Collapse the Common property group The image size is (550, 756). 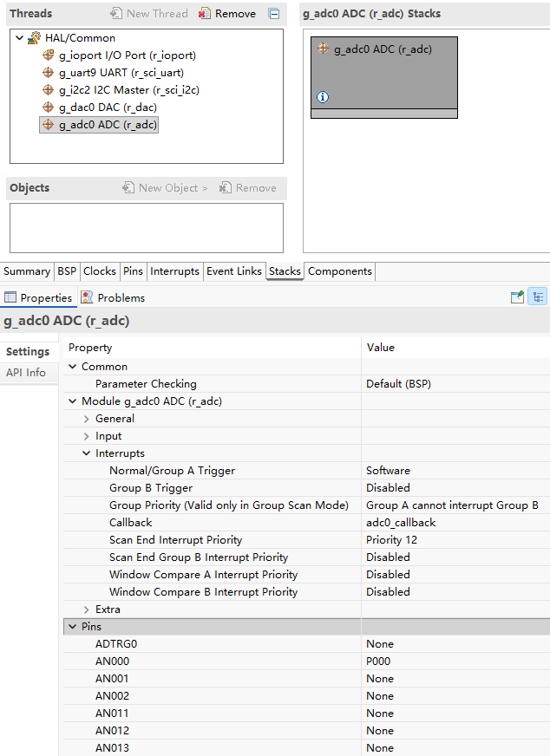(73, 367)
